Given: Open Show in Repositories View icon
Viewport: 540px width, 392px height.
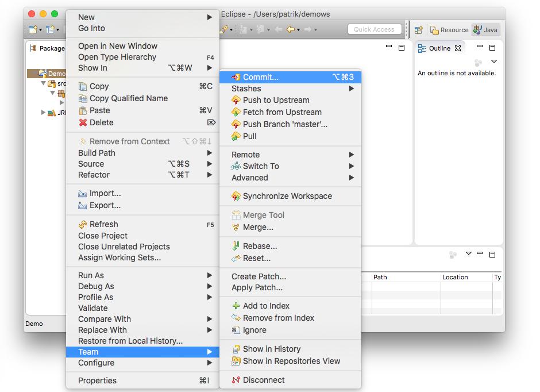Looking at the screenshot, I should 236,362.
